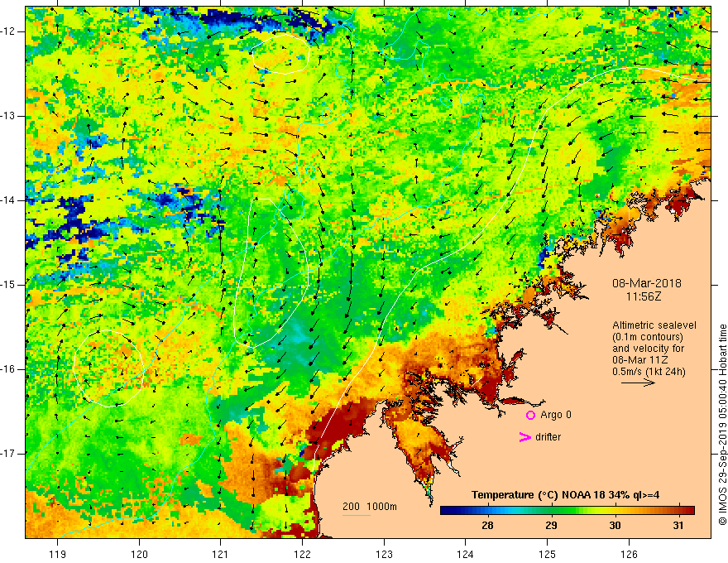Click the time label 11:56Z

[x=643, y=296]
